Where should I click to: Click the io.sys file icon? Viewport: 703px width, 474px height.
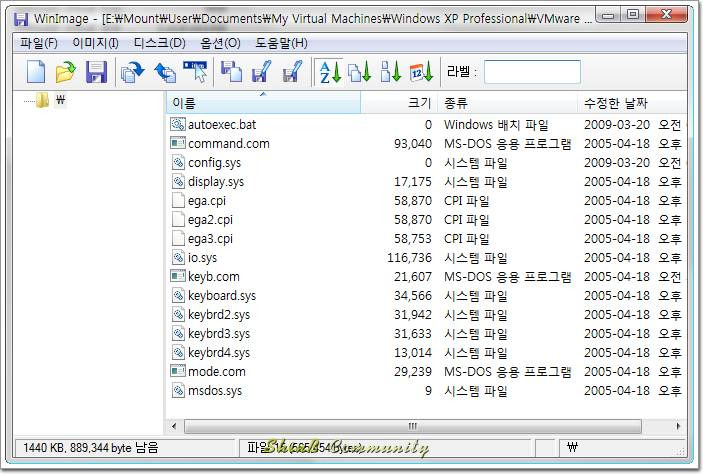(x=178, y=257)
